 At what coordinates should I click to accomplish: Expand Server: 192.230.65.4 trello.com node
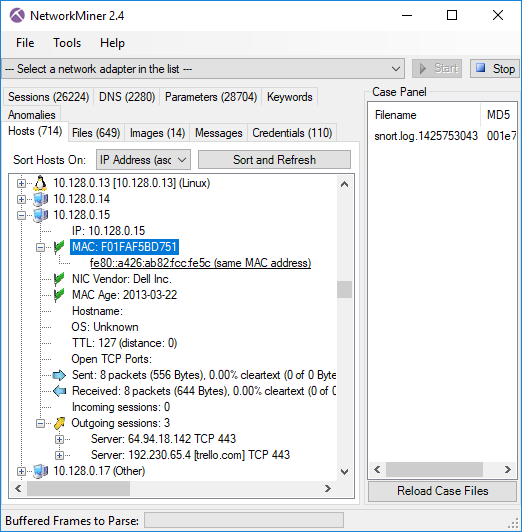point(59,455)
